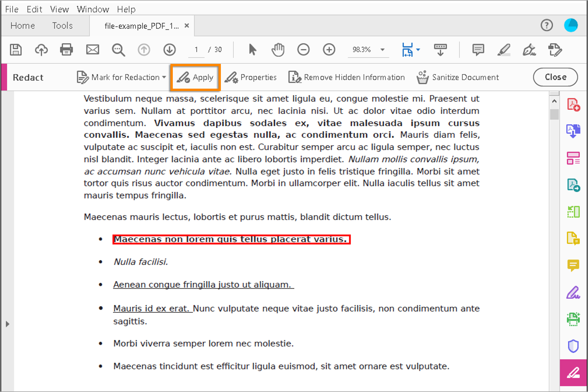The image size is (588, 392).
Task: Click the page number input field
Action: (196, 50)
